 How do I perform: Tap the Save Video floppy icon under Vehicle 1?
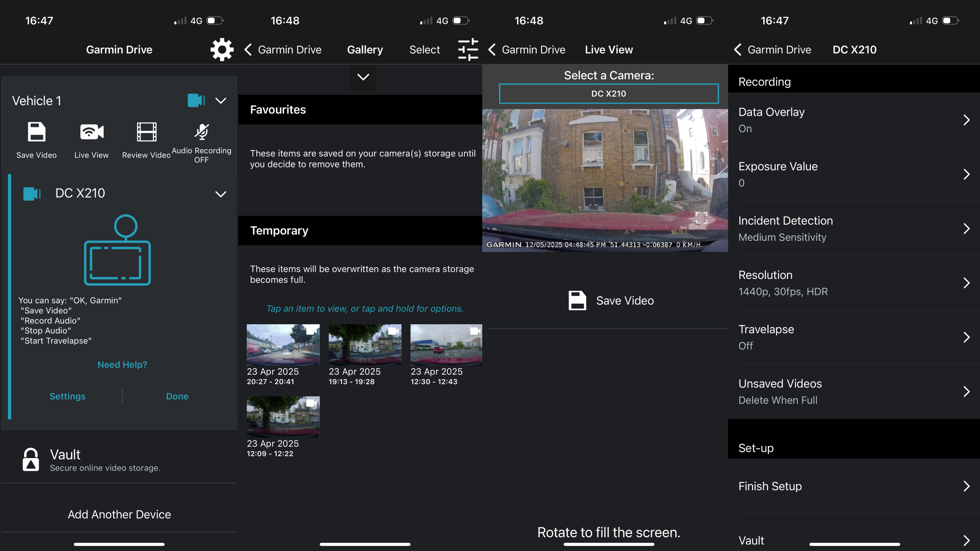tap(37, 132)
